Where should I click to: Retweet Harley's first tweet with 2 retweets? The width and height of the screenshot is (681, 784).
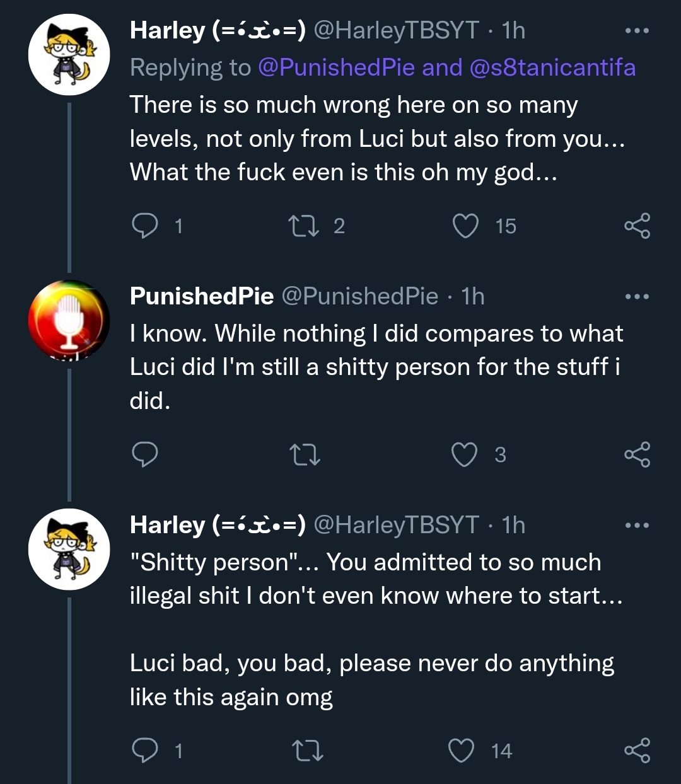pos(303,226)
